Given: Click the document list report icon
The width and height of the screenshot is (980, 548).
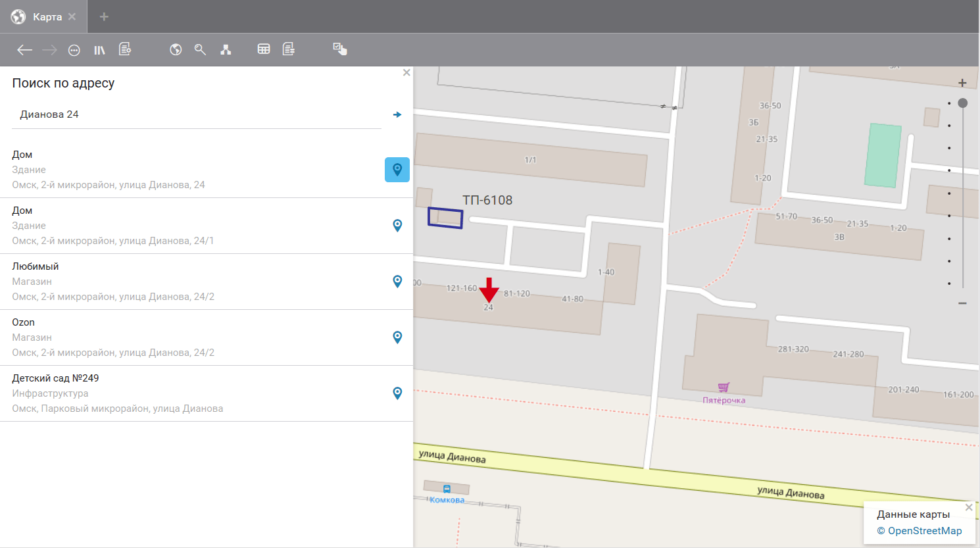Looking at the screenshot, I should 289,49.
